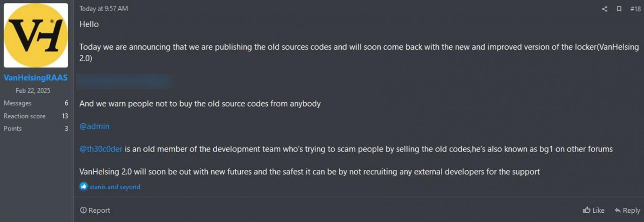The image size is (644, 222).
Task: Click the Points value 3
Action: (66, 129)
